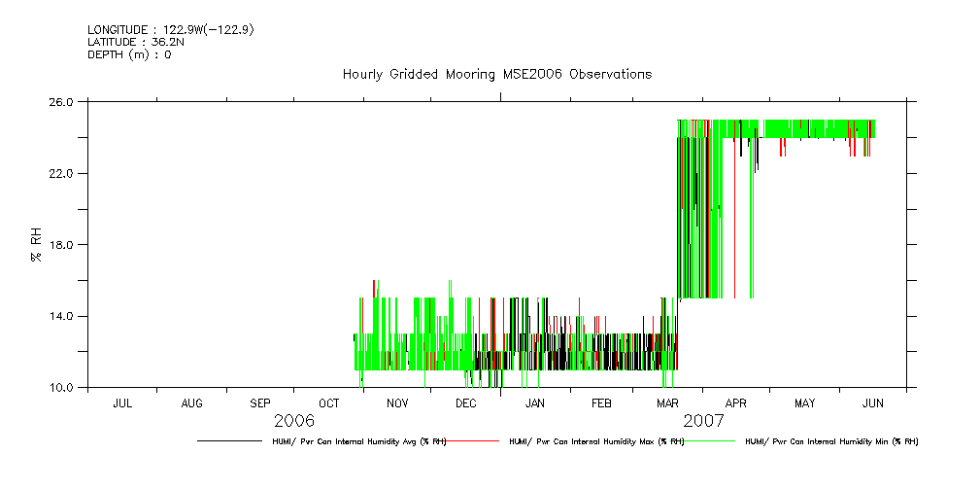Click the JAN month label on time axis
This screenshot has width=980, height=490.
click(x=534, y=402)
